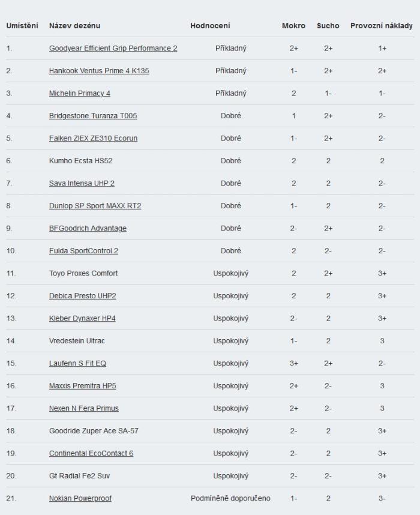Select Fulda SportControl 2 link
This screenshot has width=420, height=515.
pos(83,251)
